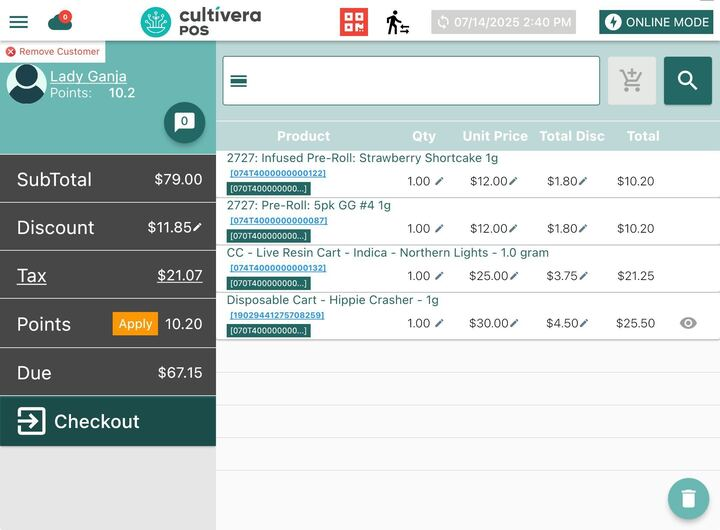The height and width of the screenshot is (530, 720).
Task: Click the add-to-cart icon button
Action: pyautogui.click(x=631, y=80)
